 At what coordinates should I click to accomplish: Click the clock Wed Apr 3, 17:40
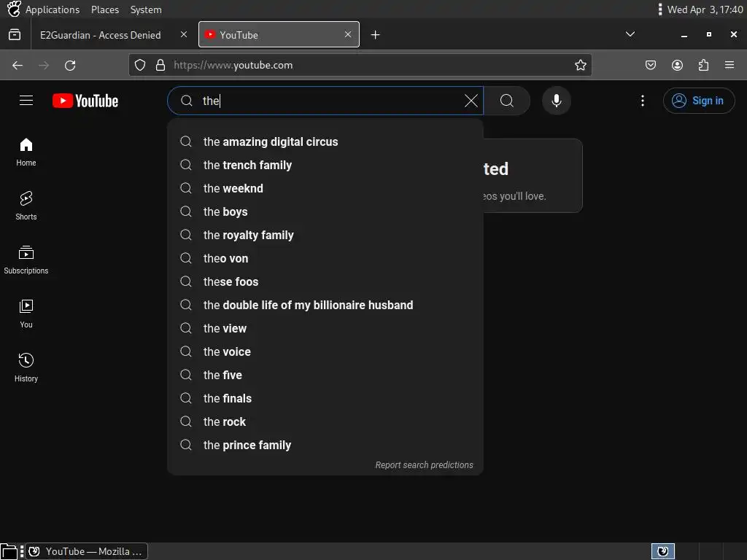click(705, 9)
